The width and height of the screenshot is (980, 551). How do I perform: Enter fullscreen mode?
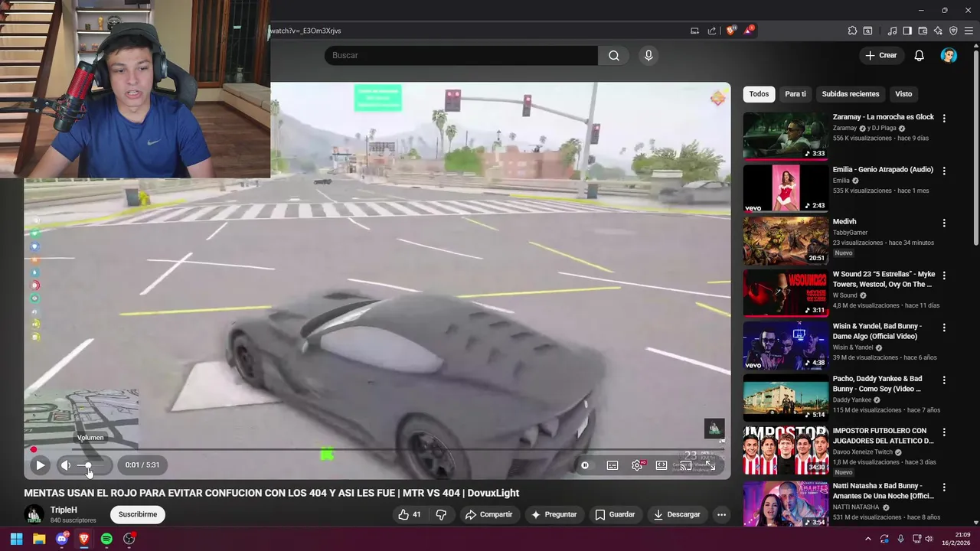(710, 465)
